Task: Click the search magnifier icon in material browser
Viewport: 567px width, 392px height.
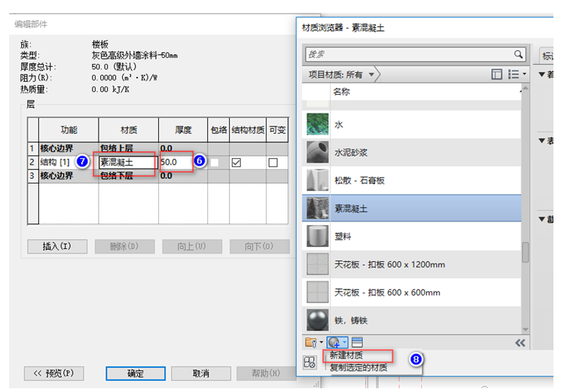Action: pyautogui.click(x=518, y=54)
